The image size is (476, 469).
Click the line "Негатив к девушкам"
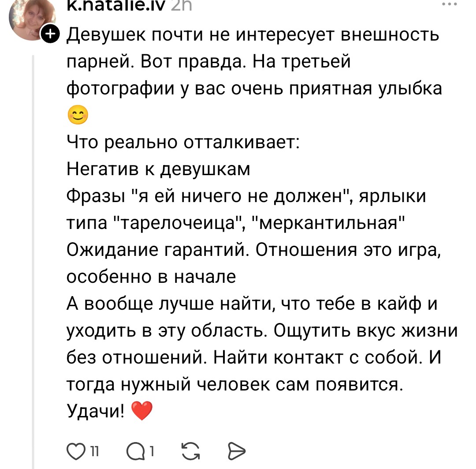point(158,169)
